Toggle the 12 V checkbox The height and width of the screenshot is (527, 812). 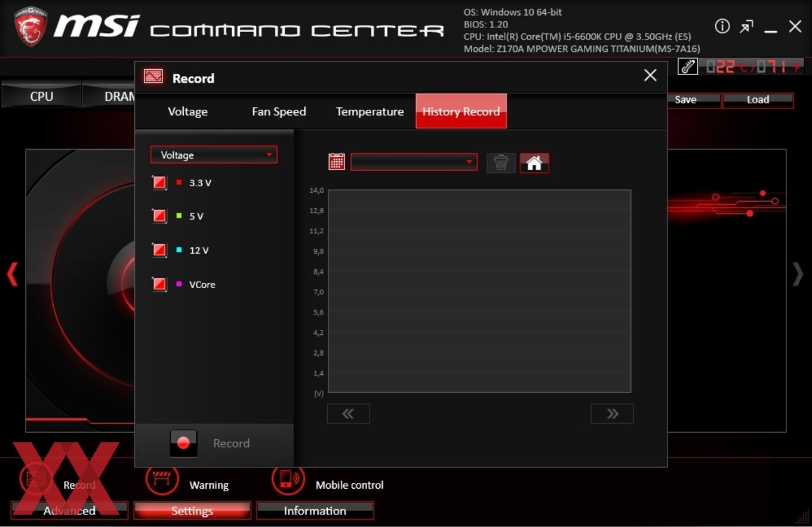click(159, 250)
